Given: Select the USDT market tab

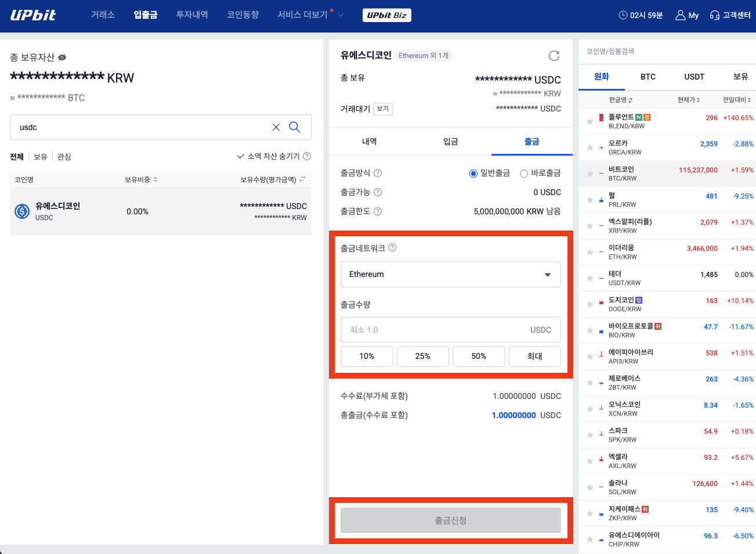Looking at the screenshot, I should point(694,77).
